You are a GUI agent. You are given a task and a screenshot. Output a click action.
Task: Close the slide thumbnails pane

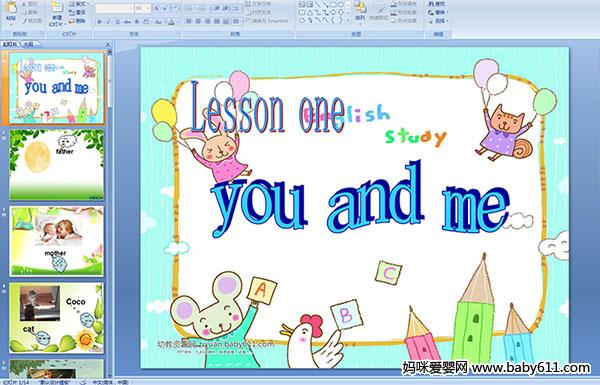[x=108, y=44]
